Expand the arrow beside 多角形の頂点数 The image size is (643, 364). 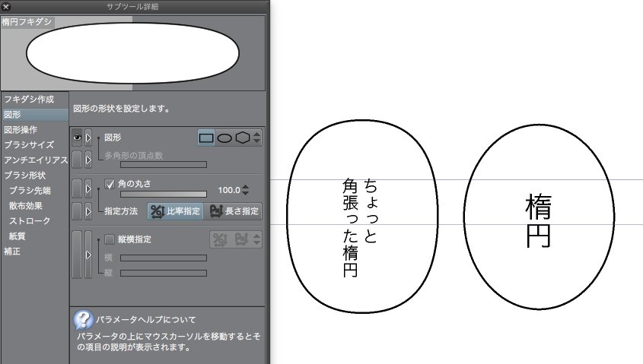point(88,160)
